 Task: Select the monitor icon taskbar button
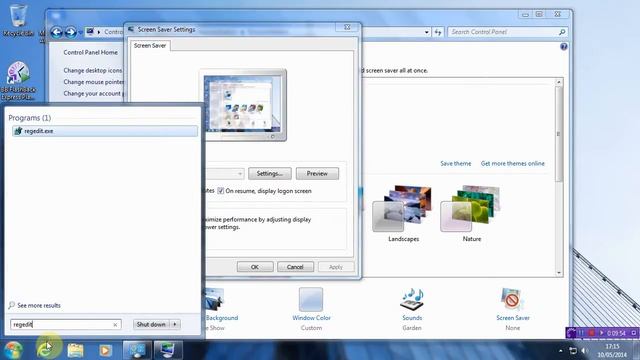coord(168,350)
